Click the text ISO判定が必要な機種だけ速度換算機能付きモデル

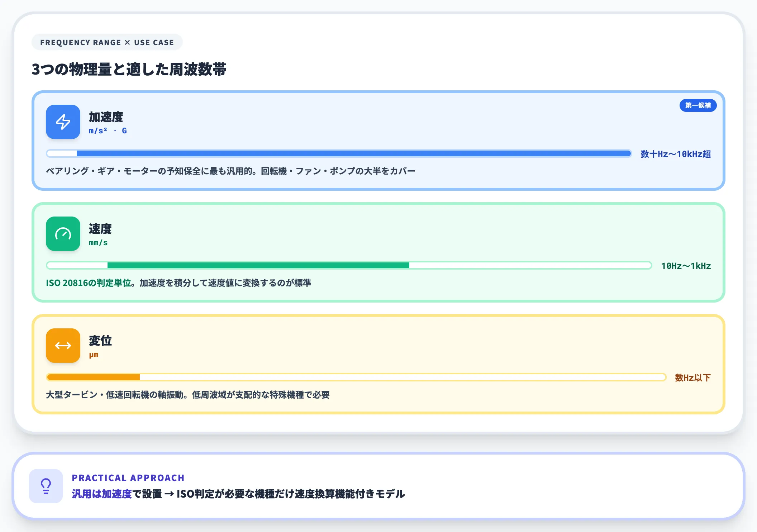point(291,494)
